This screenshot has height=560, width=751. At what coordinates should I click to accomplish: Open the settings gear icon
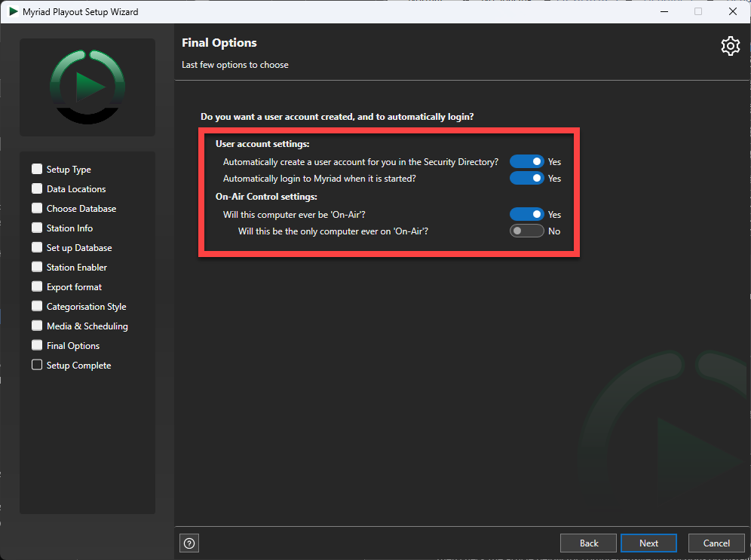(x=730, y=46)
